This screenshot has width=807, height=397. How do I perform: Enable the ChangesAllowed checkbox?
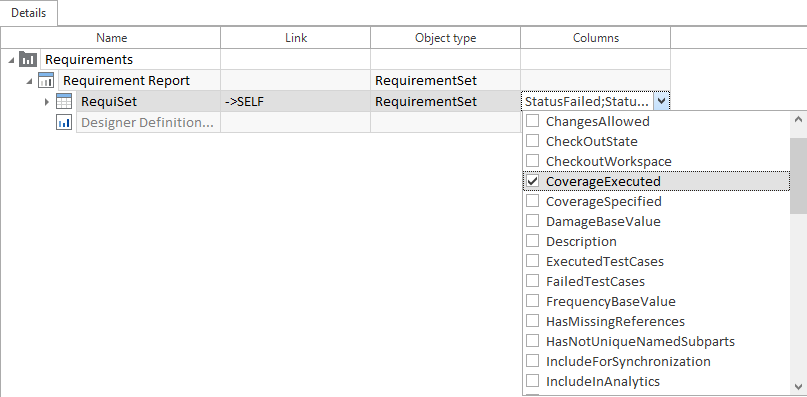tap(533, 121)
